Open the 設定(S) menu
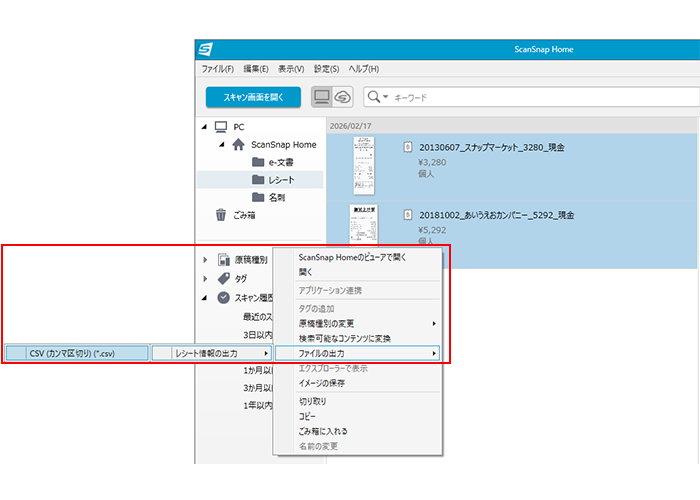 326,69
